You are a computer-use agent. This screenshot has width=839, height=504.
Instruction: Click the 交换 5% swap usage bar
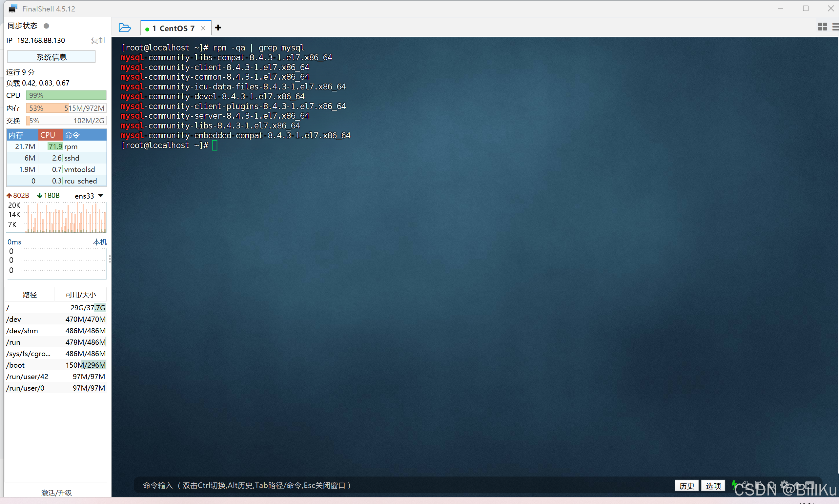click(66, 121)
